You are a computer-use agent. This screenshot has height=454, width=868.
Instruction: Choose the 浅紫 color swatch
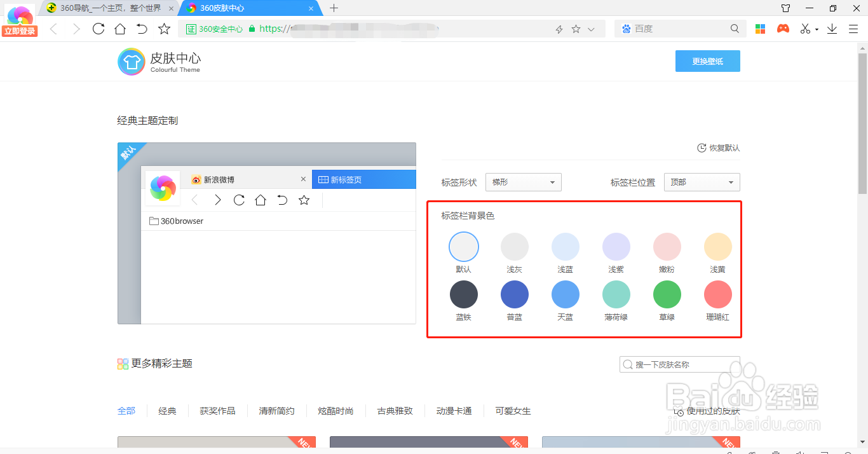[x=616, y=247]
